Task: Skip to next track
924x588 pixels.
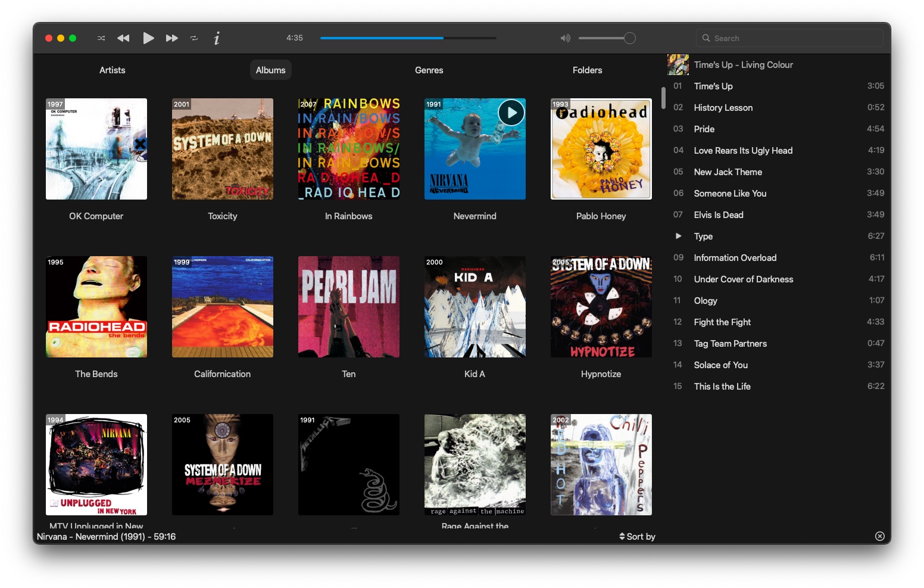Action: [172, 38]
